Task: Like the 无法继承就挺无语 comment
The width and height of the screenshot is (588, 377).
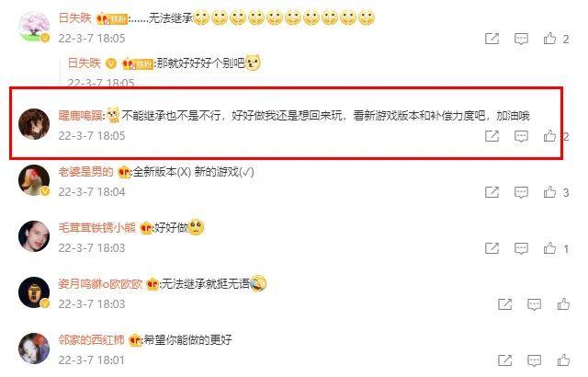Action: pos(563,303)
